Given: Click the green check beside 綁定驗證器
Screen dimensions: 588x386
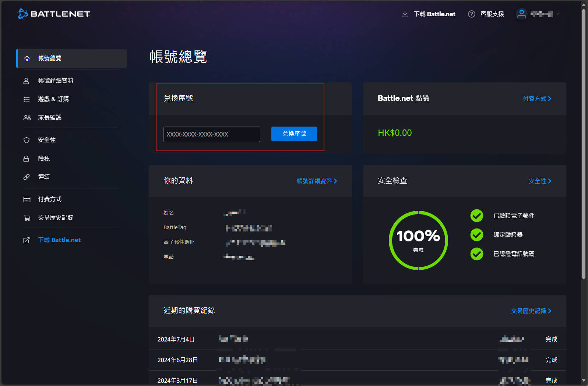Looking at the screenshot, I should [477, 235].
